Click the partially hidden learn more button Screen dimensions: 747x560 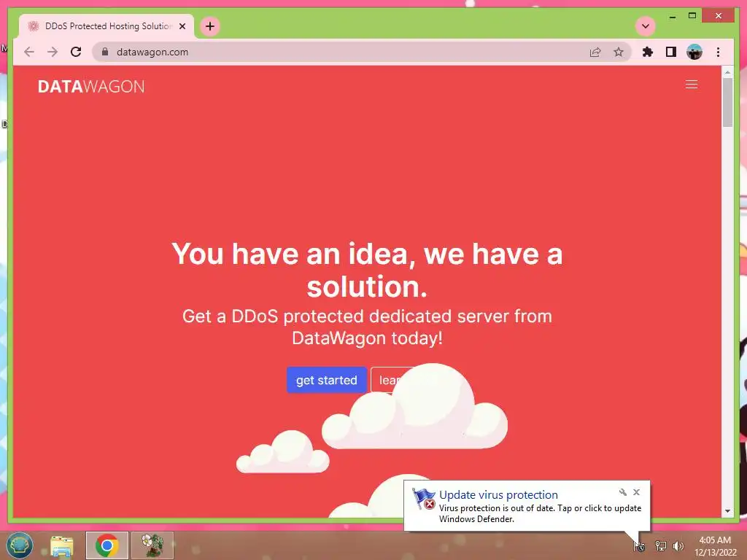click(x=385, y=380)
